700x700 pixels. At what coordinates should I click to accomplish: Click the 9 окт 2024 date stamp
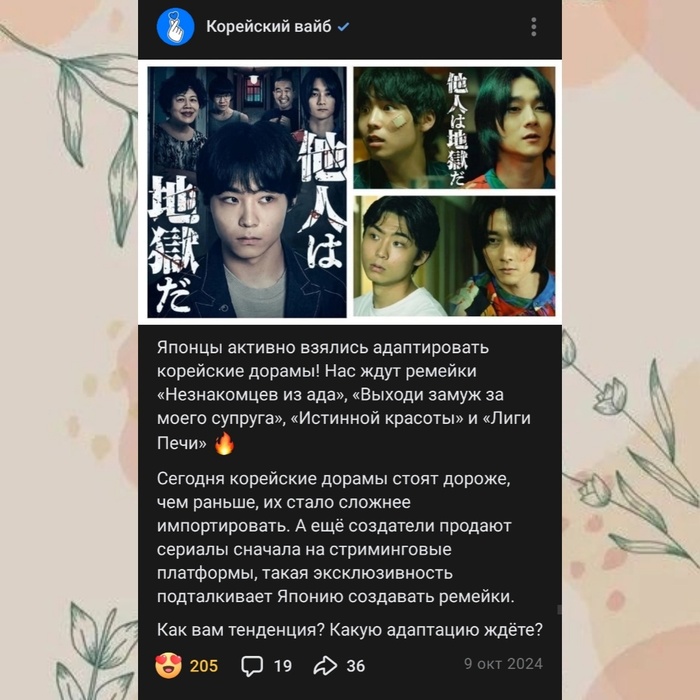pyautogui.click(x=503, y=664)
